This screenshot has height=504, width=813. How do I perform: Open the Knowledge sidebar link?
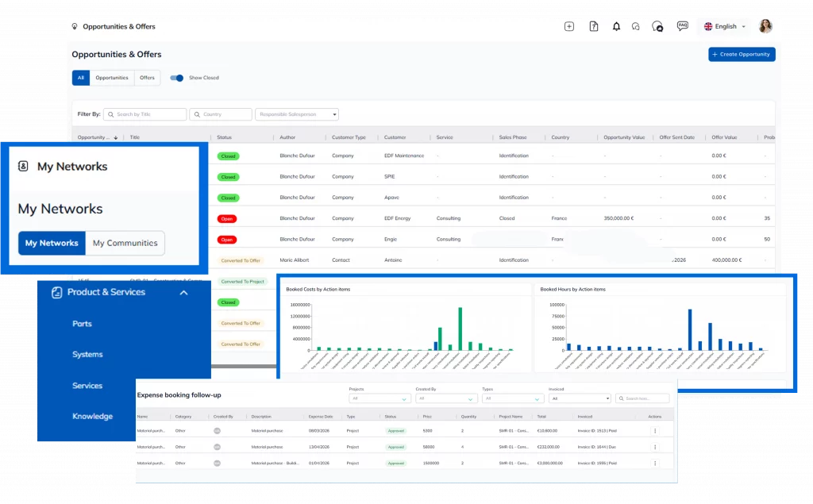(x=92, y=416)
